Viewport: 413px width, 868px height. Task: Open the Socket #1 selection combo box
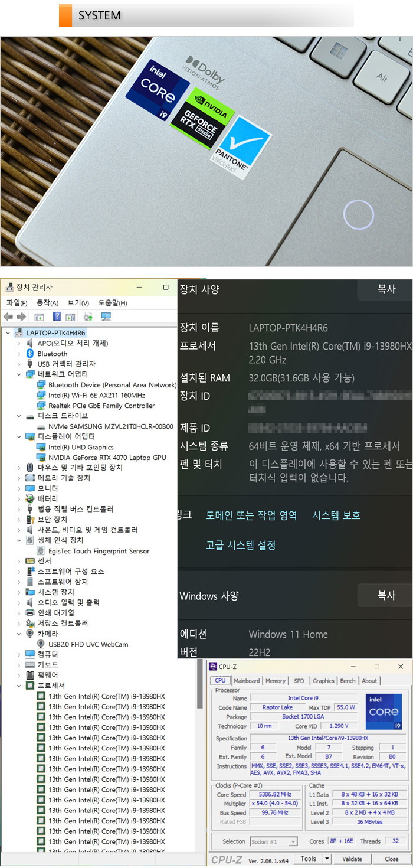(x=274, y=841)
